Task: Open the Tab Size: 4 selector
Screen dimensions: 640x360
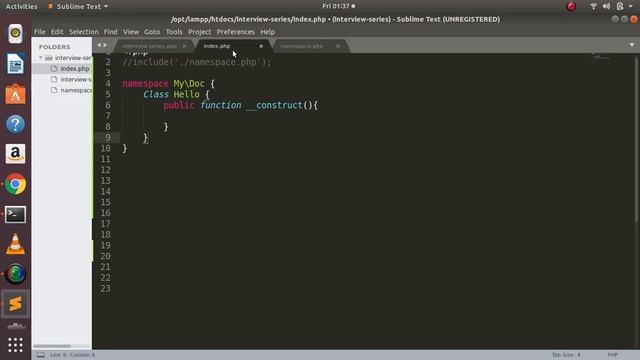Action: pyautogui.click(x=566, y=355)
